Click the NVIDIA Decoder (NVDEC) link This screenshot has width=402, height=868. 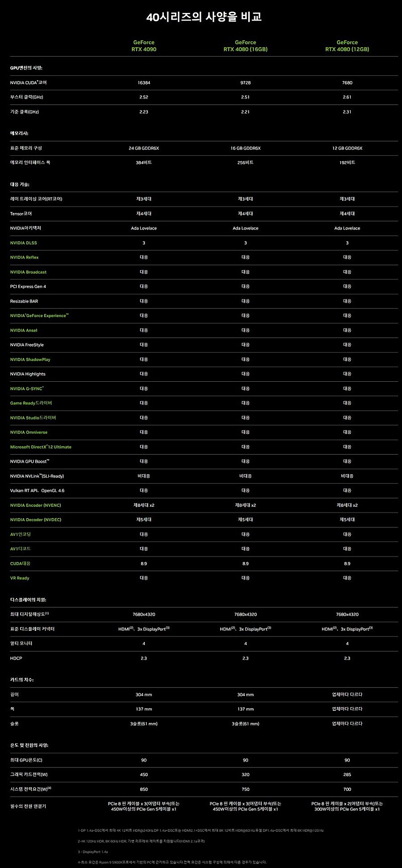click(35, 520)
